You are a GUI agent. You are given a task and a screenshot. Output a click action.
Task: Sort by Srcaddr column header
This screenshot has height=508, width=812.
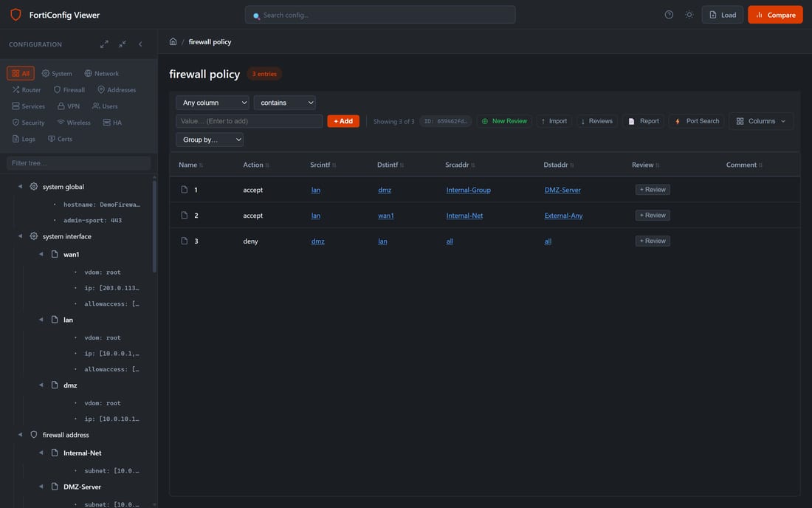460,165
